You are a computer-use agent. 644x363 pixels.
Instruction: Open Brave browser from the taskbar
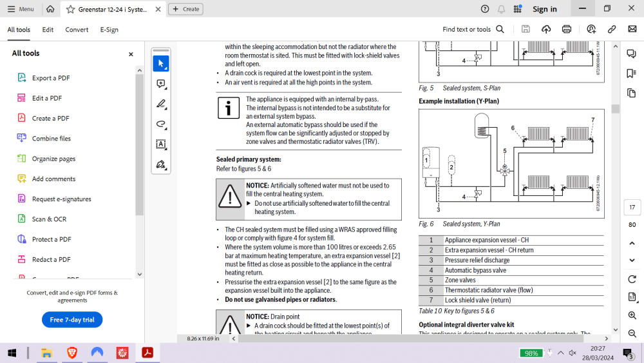[x=72, y=353]
